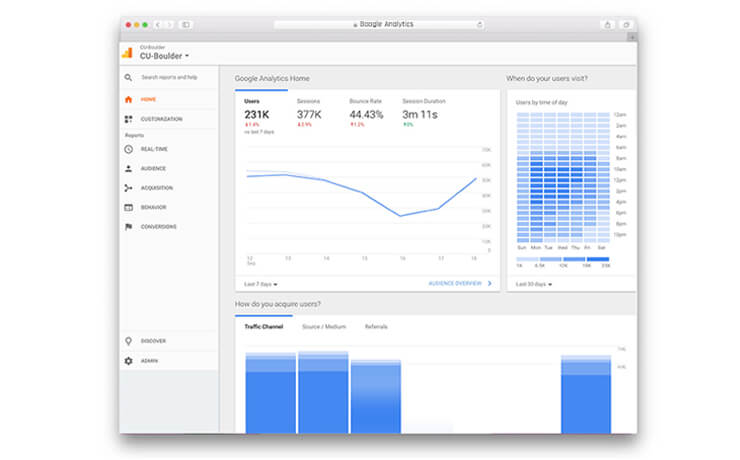Click the first Traffic Channel bar
Screen dimensions: 740x460
pyautogui.click(x=271, y=393)
